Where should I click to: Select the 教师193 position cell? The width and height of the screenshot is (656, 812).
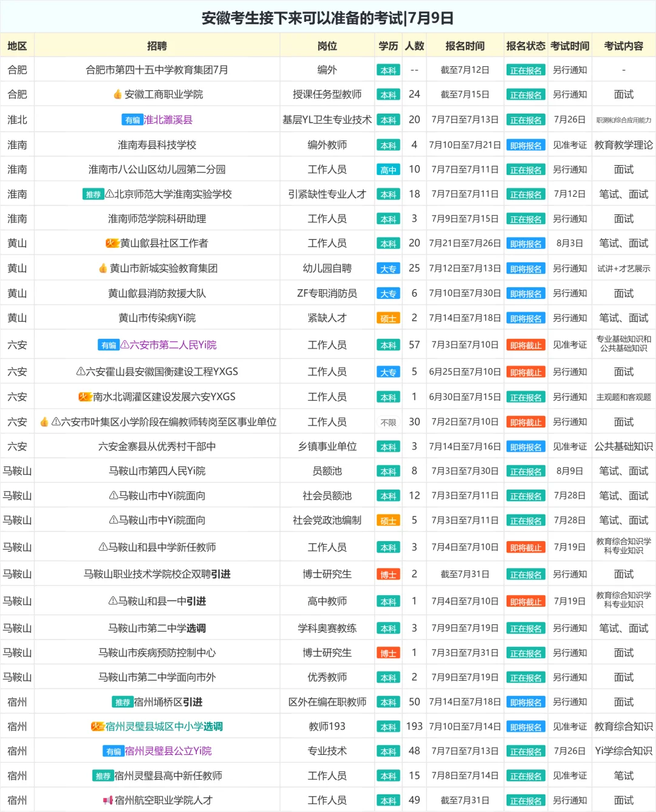pos(327,726)
